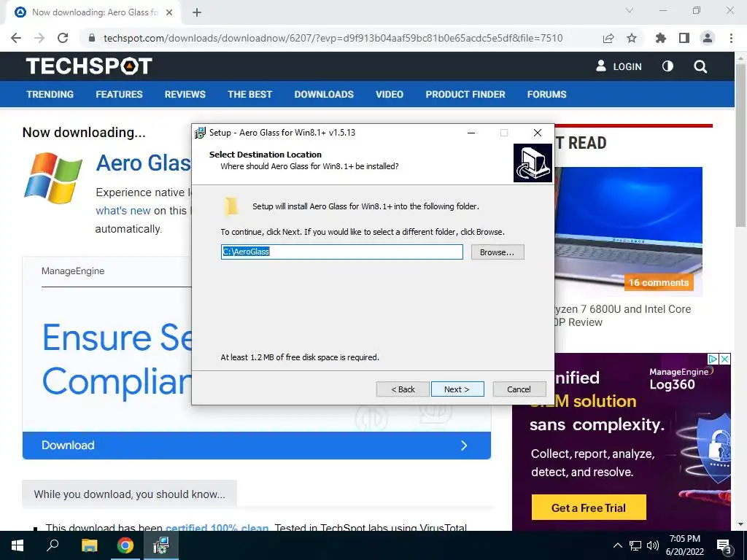Toggle the TechSpot dark mode icon

coord(667,66)
